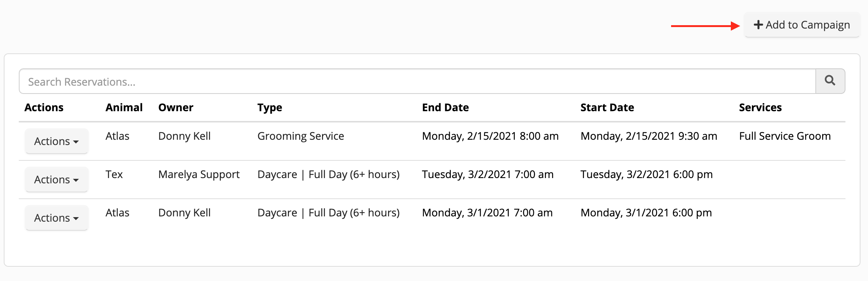Click the Add to Campaign button
Screen dimensions: 868x281
pos(801,25)
